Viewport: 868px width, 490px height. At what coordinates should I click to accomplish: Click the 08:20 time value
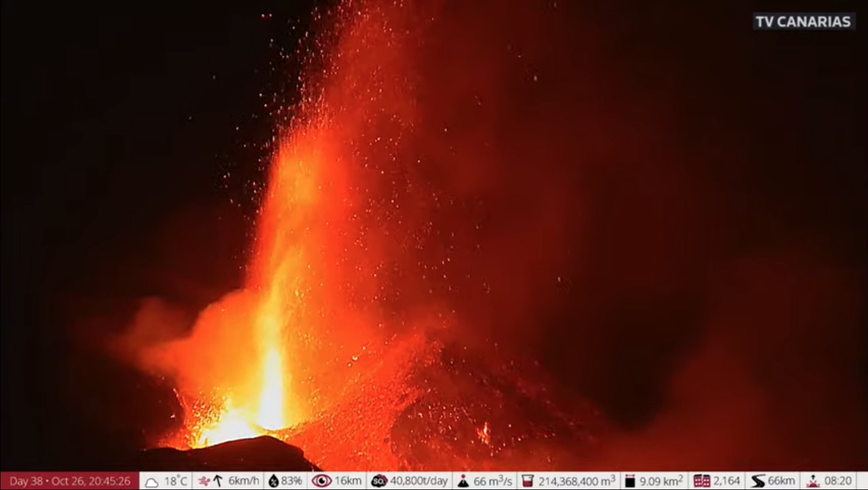838,481
